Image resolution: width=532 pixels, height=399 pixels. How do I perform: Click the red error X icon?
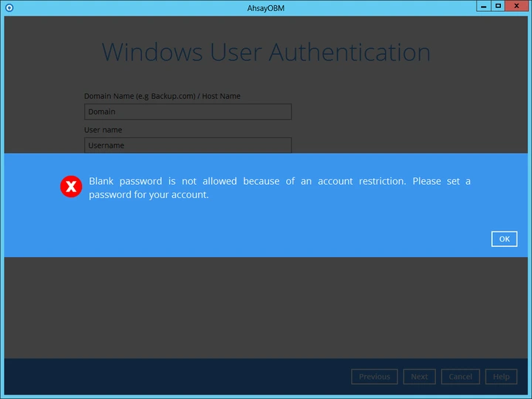(x=71, y=187)
